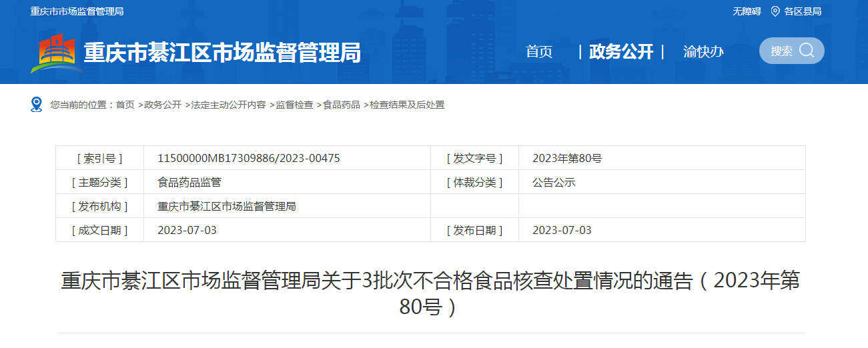Viewport: 868px width, 348px height.
Task: Open 食品药品 breadcrumb link
Action: pos(342,105)
